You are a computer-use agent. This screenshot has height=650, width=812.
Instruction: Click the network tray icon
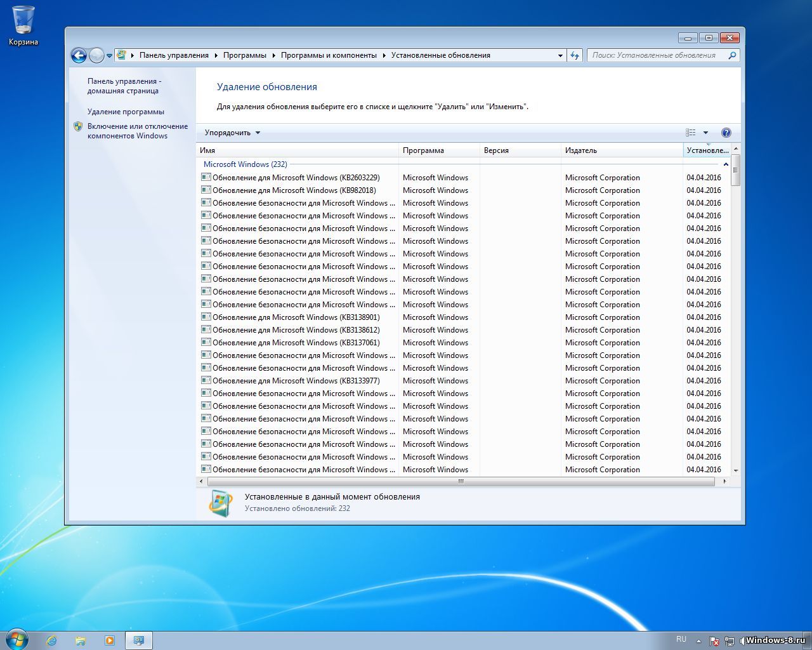[x=730, y=641]
